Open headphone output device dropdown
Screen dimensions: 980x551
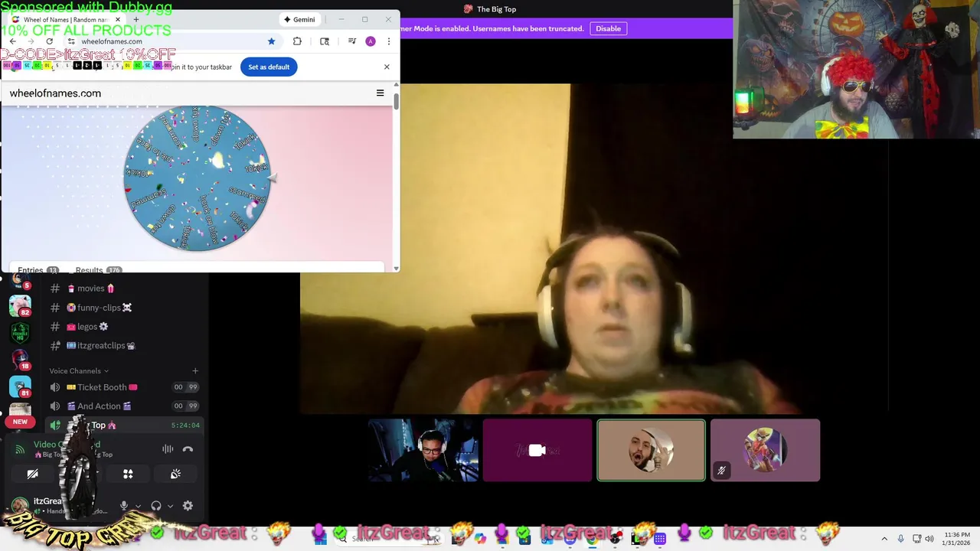tap(170, 506)
